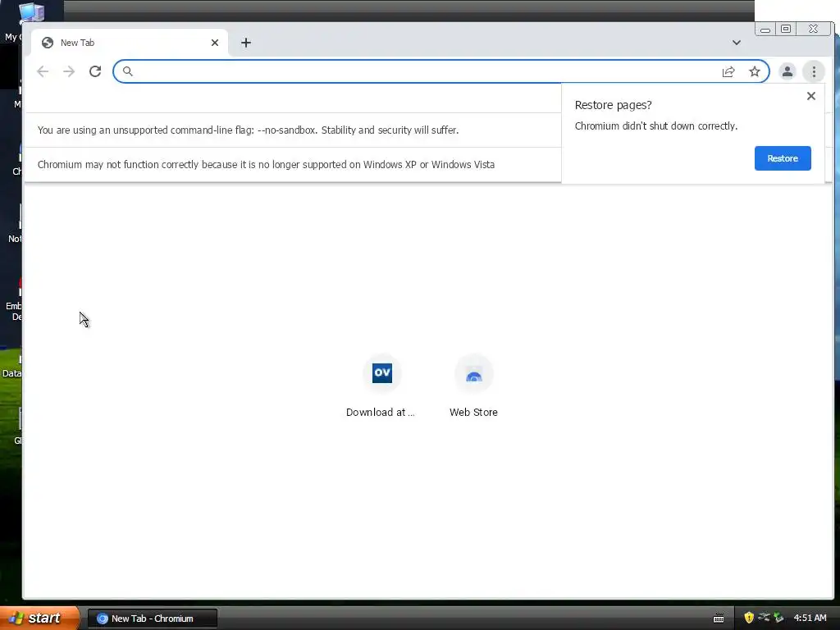Click the Forward navigation arrow
Viewport: 840px width, 630px height.
pos(69,71)
